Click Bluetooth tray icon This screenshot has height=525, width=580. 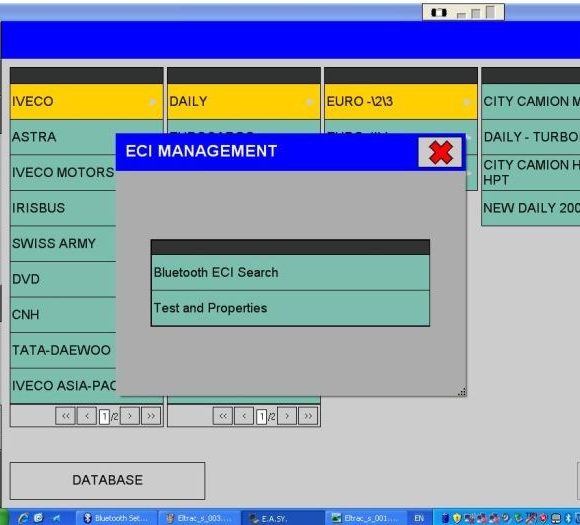click(x=569, y=518)
